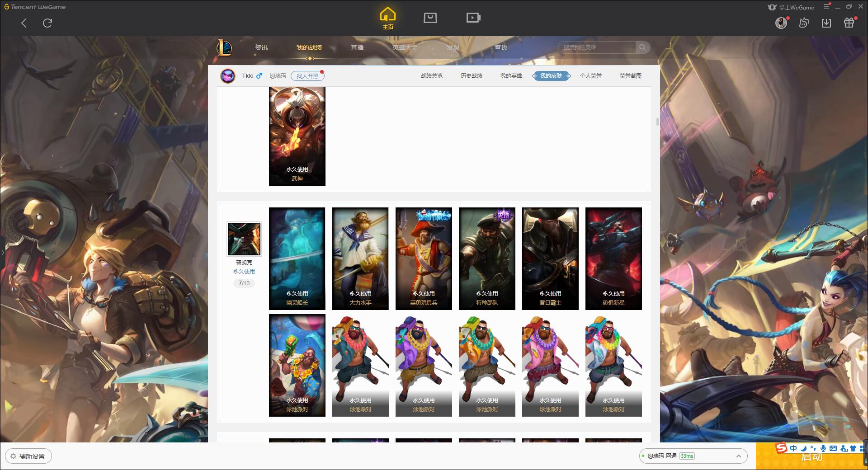Click the magnifier search icon
The height and width of the screenshot is (470, 868).
[x=642, y=47]
